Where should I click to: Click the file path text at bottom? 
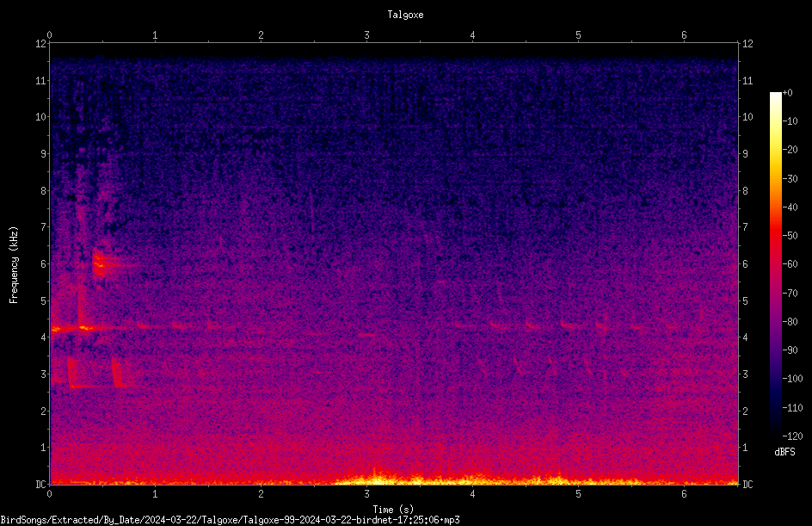point(230,520)
